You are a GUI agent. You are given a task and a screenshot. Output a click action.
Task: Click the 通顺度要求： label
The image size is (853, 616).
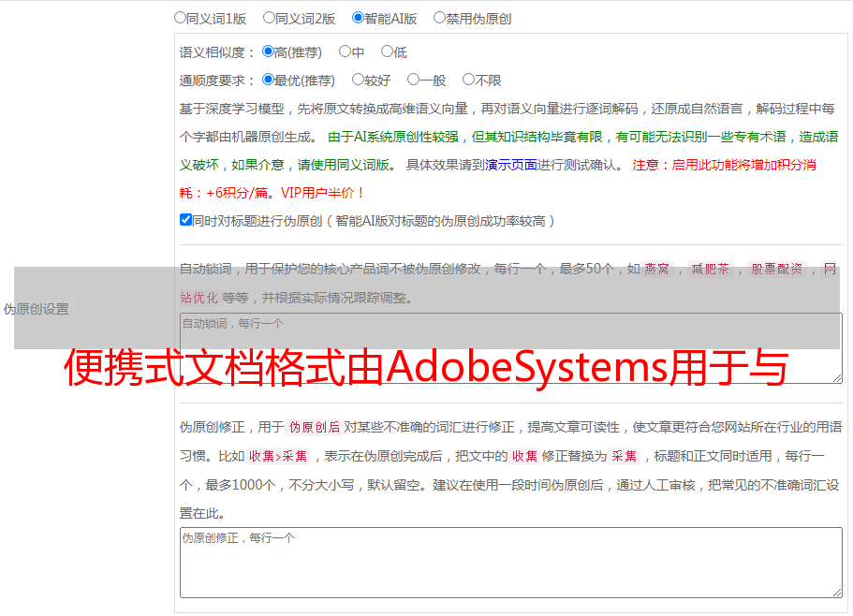coord(217,81)
